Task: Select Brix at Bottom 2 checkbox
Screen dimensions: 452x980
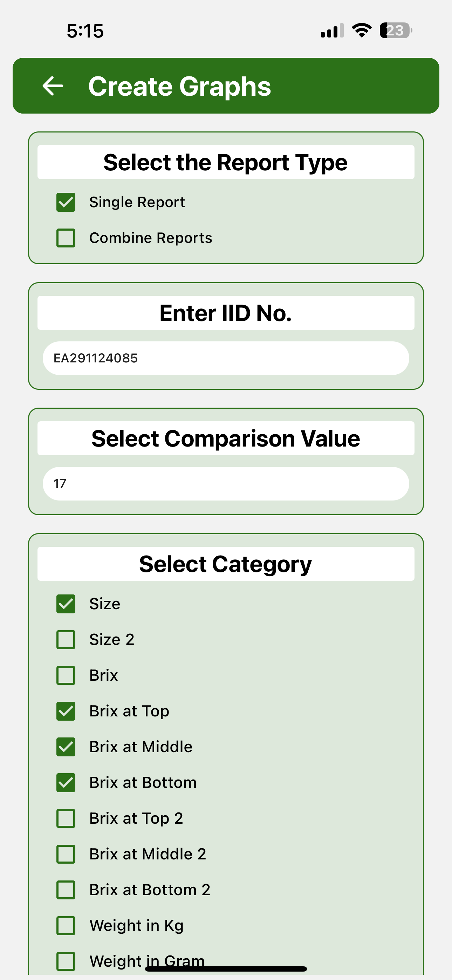Action: tap(66, 890)
